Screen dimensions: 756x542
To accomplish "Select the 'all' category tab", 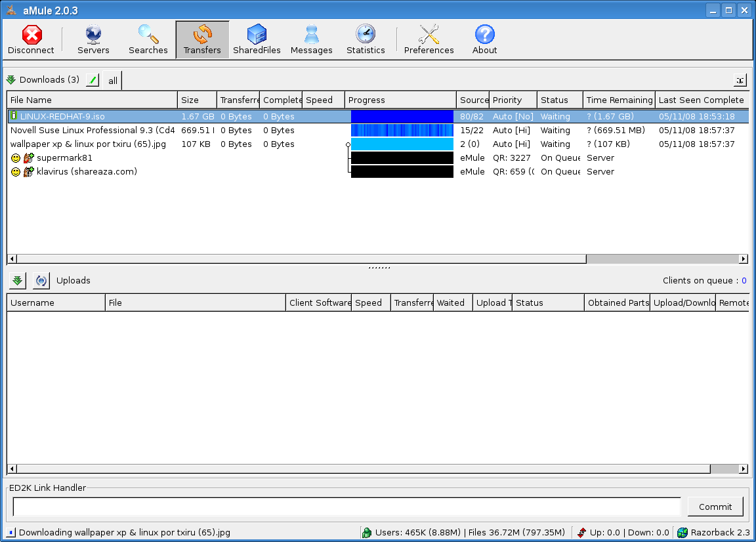I will pyautogui.click(x=113, y=81).
